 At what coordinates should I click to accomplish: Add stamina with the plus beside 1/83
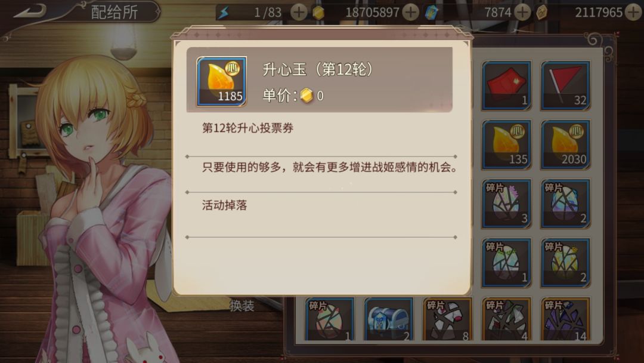click(299, 13)
